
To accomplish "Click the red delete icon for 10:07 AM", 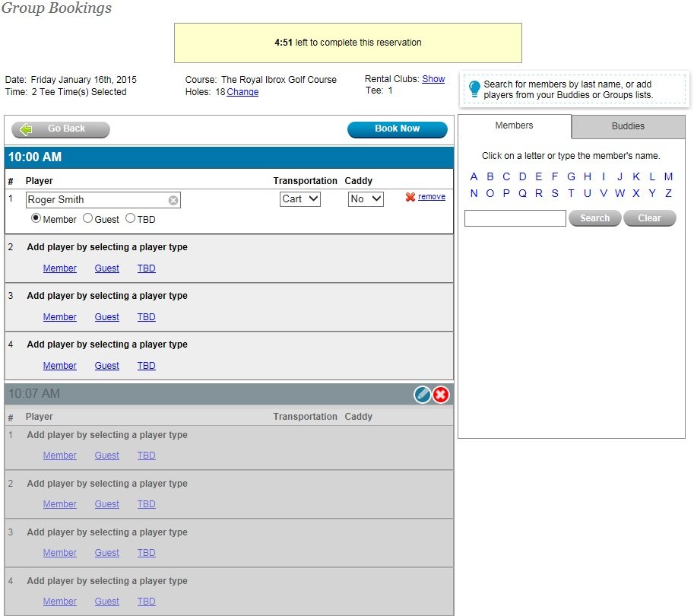I will coord(441,395).
